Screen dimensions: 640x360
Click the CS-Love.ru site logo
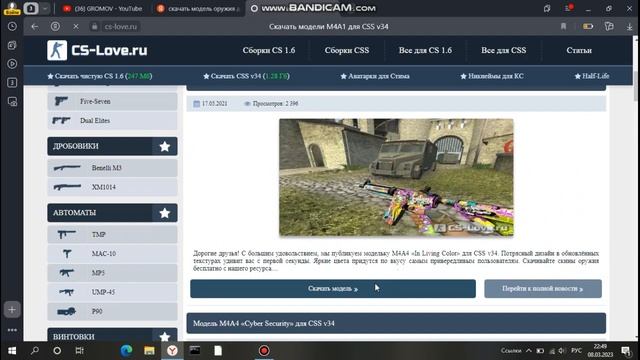[x=97, y=50]
